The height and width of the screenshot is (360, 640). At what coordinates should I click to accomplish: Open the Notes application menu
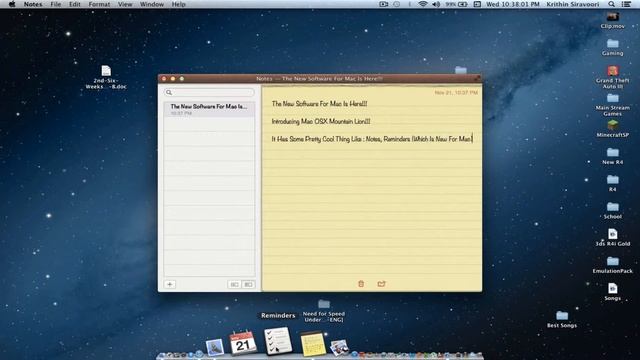[33, 4]
